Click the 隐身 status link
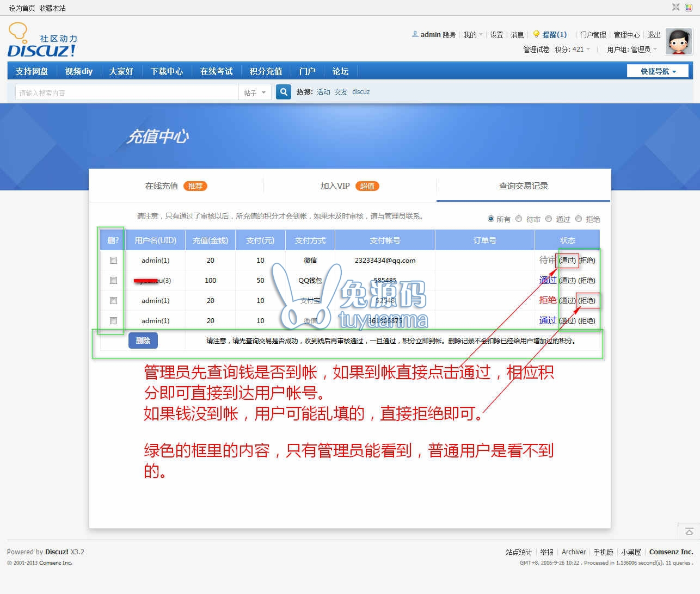Image resolution: width=700 pixels, height=594 pixels. [449, 35]
